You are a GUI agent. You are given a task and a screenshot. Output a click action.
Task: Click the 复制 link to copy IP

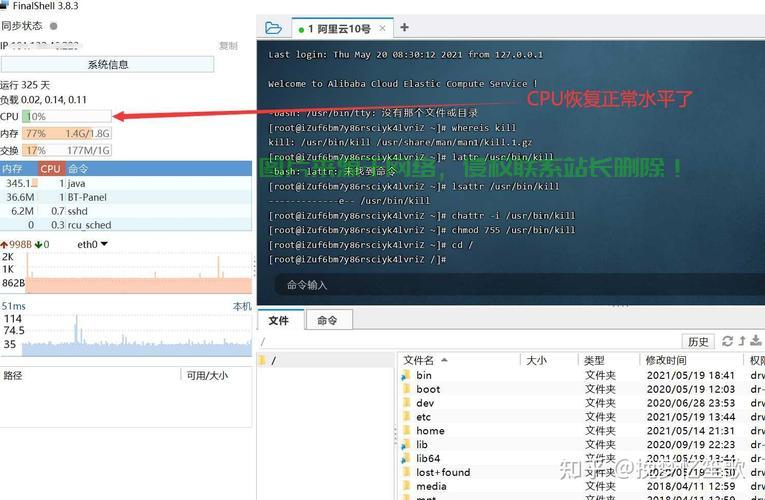click(228, 45)
